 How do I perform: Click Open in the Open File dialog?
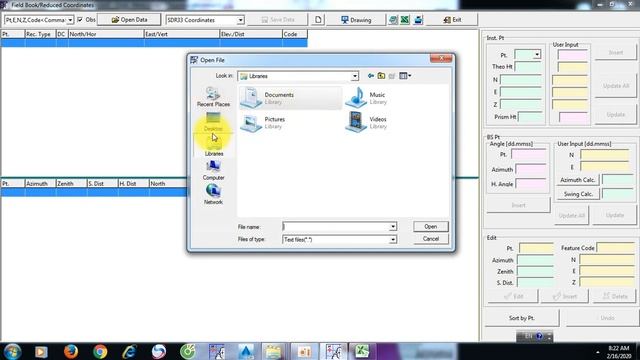point(431,227)
